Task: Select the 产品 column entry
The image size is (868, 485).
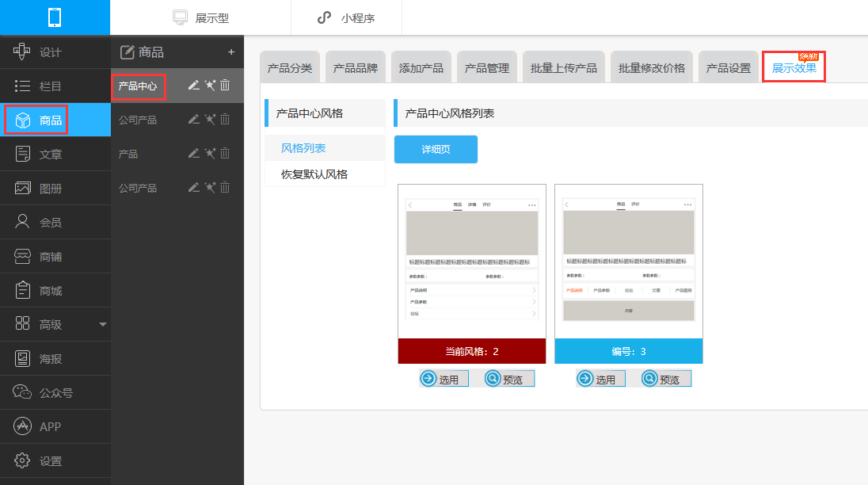Action: [x=128, y=154]
